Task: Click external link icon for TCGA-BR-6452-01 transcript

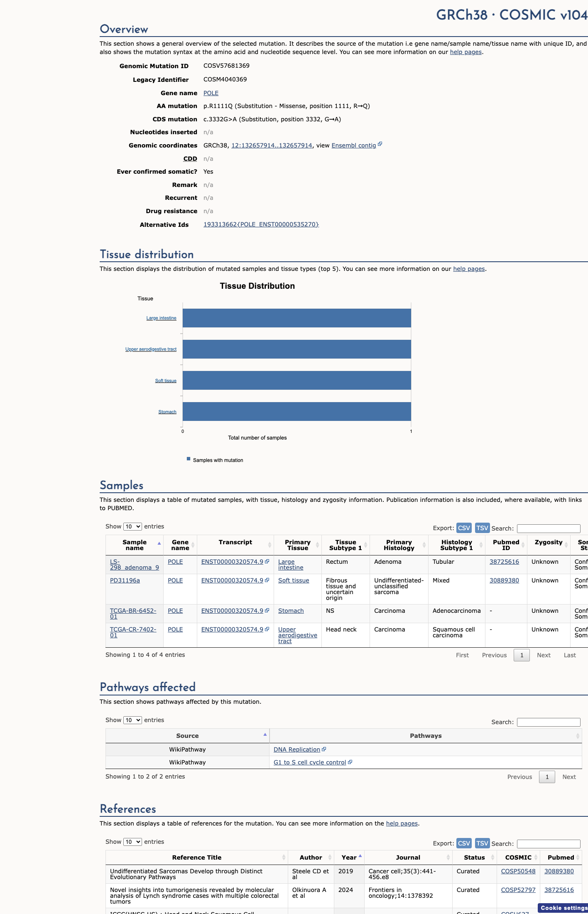Action: pos(267,610)
